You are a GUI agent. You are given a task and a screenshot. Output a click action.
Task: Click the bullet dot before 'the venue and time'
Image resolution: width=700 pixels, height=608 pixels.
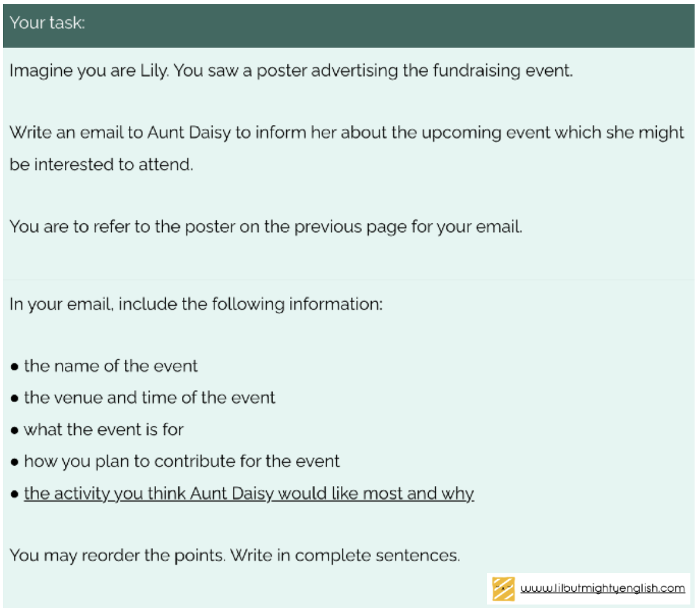[15, 398]
